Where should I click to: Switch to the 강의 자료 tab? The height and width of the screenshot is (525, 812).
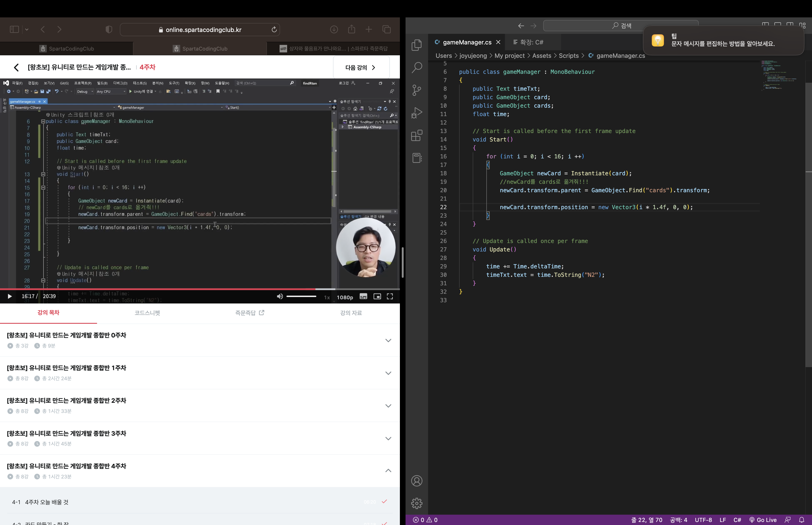coord(351,313)
